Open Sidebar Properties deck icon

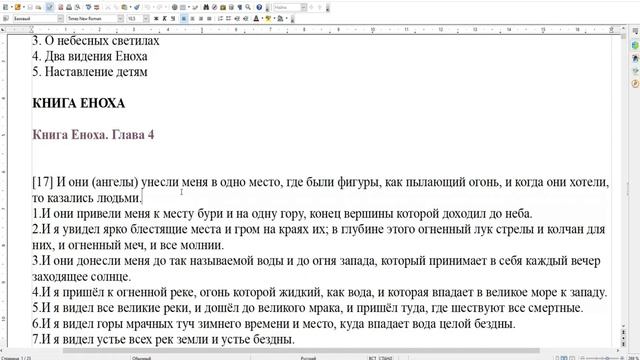(635, 45)
